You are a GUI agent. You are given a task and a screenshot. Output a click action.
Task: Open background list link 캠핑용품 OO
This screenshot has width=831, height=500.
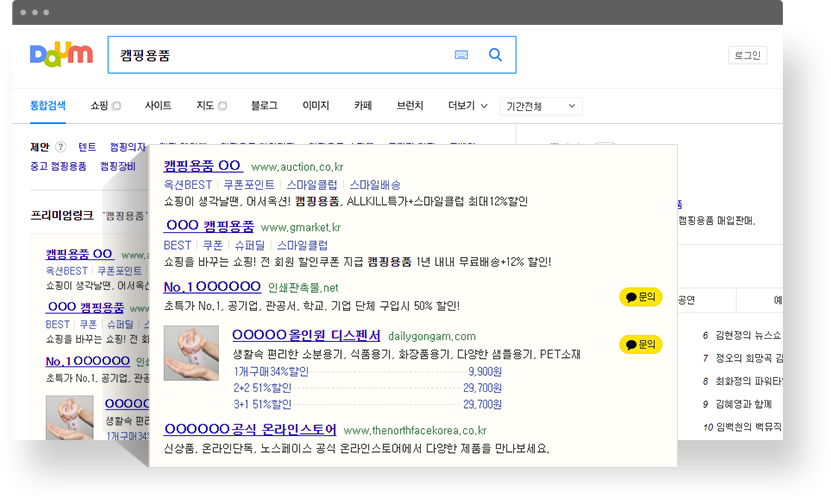79,254
